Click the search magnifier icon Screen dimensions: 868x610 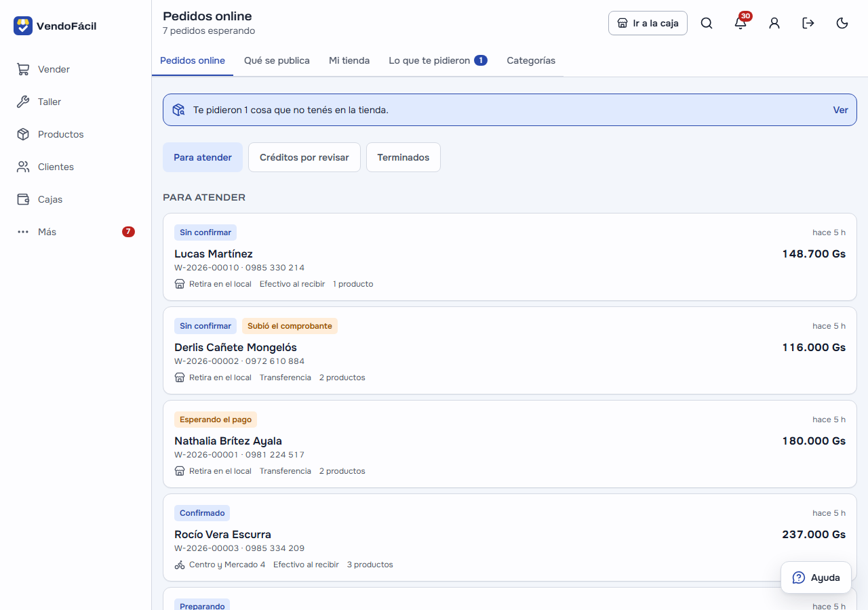(707, 23)
